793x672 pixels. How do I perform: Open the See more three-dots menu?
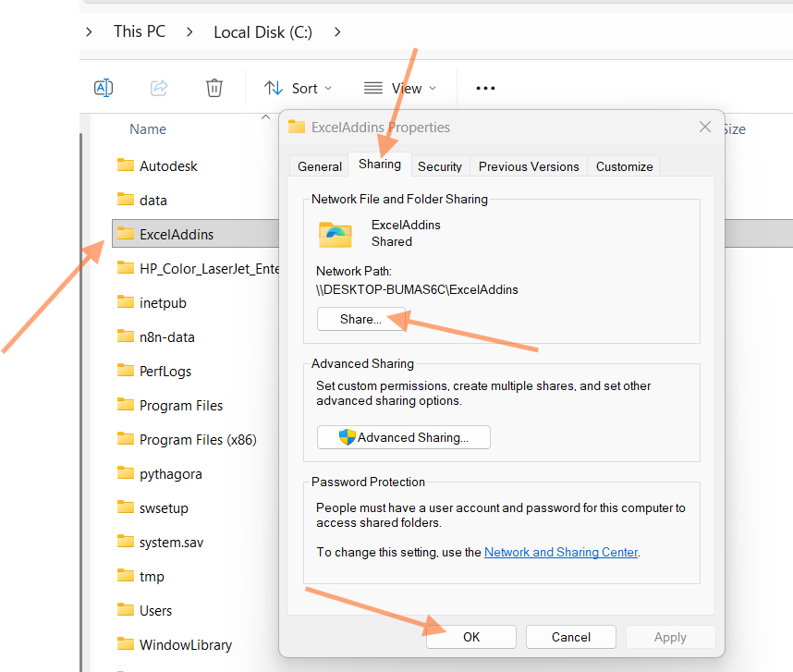[485, 89]
